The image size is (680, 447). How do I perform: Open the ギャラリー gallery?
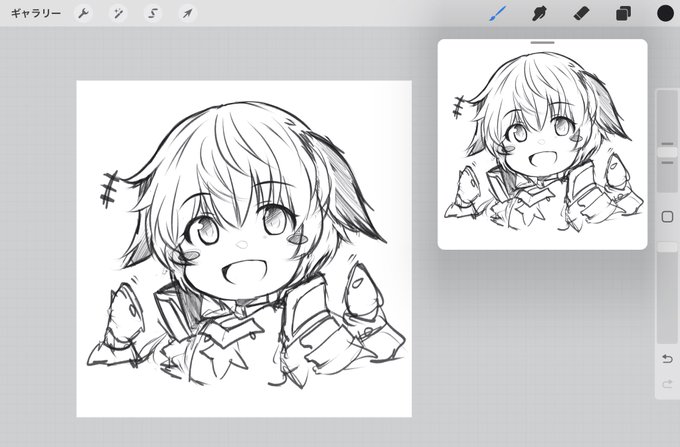tap(36, 13)
